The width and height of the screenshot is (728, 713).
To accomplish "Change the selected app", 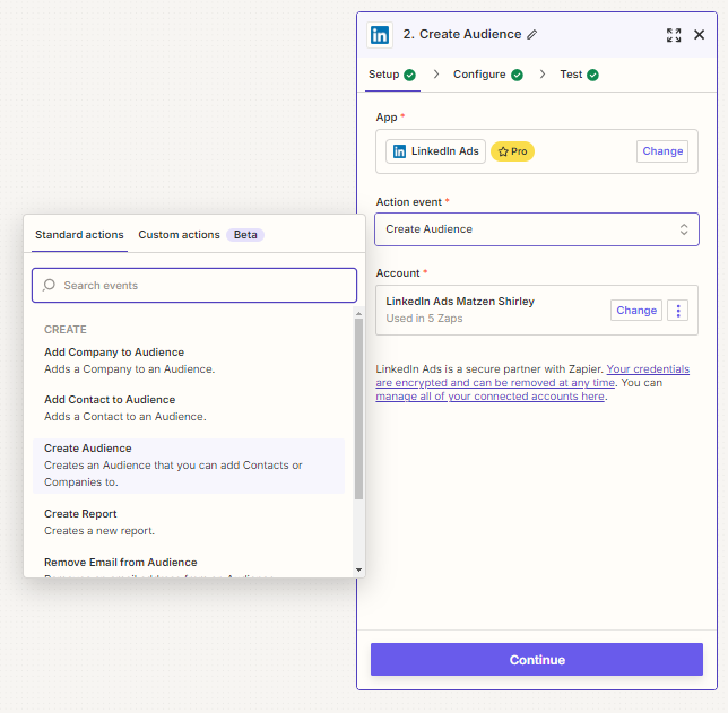I will click(662, 151).
